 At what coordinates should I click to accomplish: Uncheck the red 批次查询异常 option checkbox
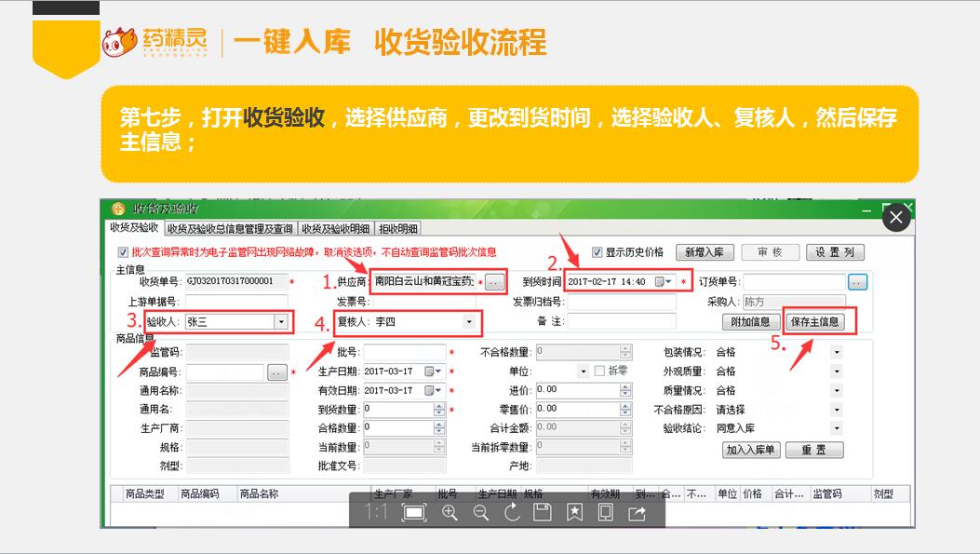[x=123, y=252]
